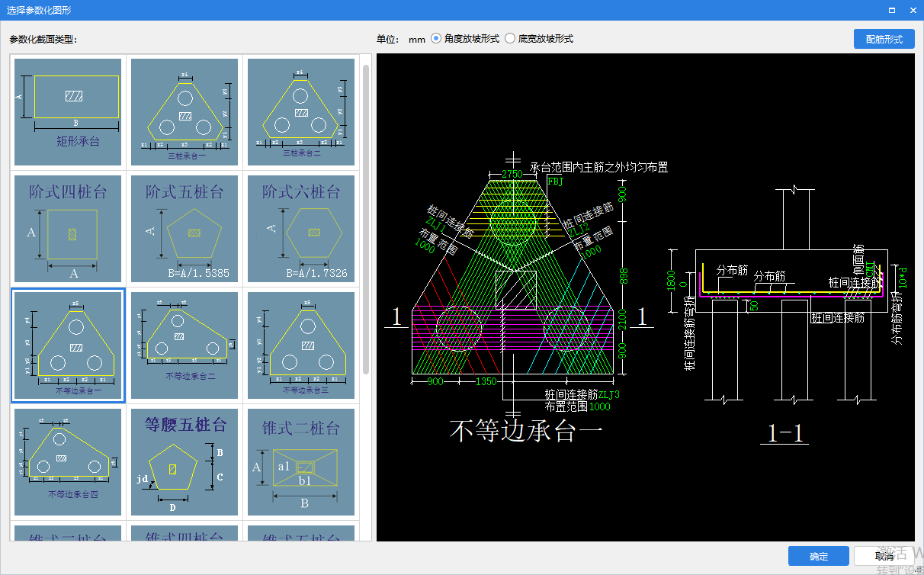
Task: Close the 选择参数化图形 dialog
Action: click(913, 11)
